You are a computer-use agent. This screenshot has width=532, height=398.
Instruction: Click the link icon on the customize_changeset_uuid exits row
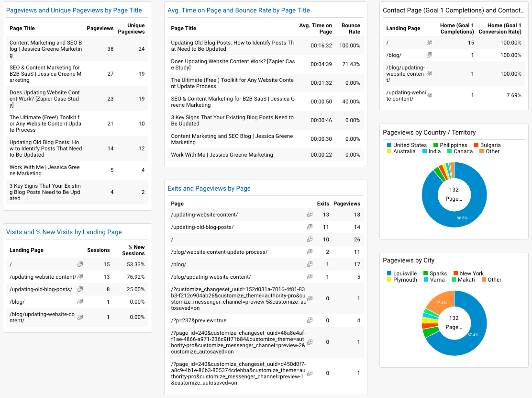point(310,298)
